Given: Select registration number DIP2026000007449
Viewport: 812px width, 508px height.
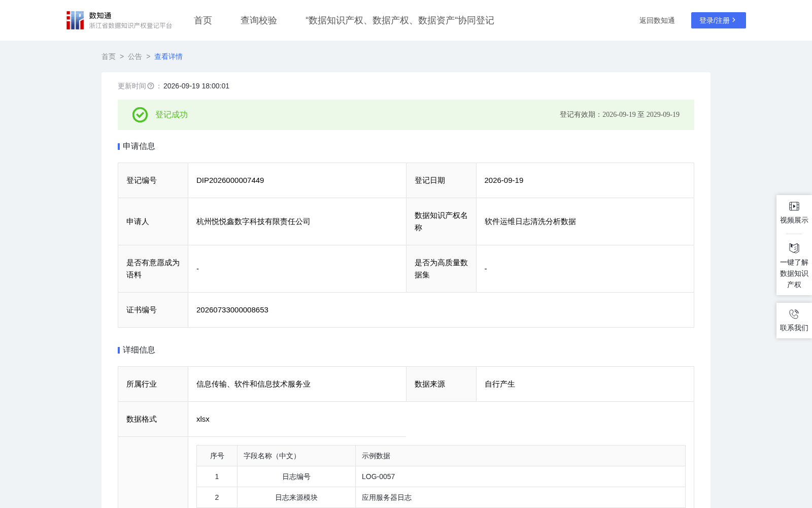Looking at the screenshot, I should pyautogui.click(x=230, y=180).
